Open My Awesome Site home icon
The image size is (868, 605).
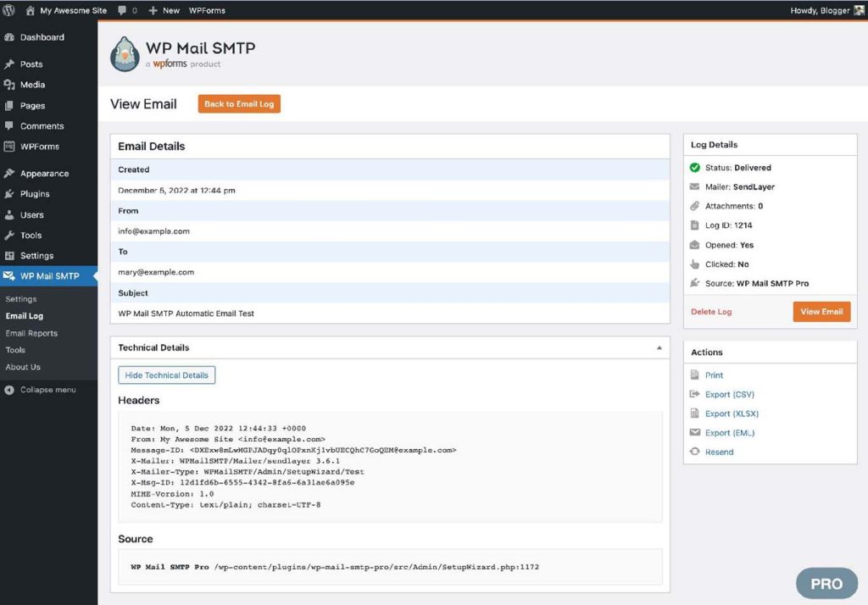(31, 10)
